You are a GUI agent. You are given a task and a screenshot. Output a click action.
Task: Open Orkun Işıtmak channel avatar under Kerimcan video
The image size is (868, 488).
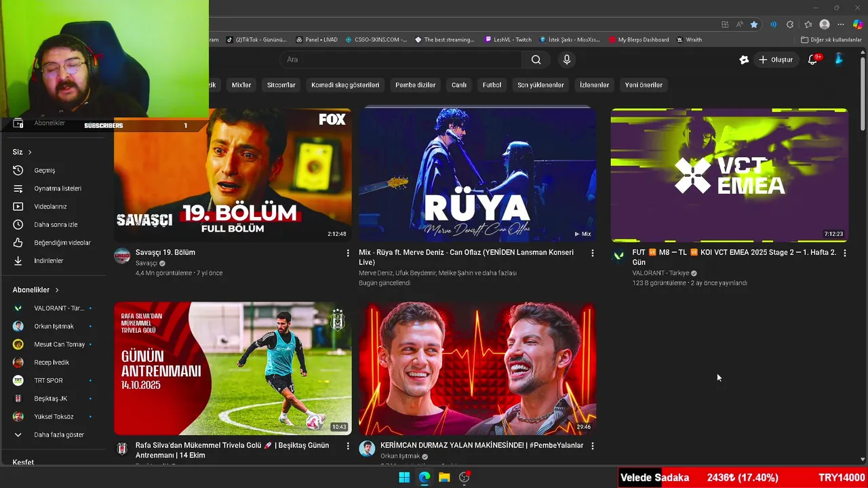click(x=367, y=449)
